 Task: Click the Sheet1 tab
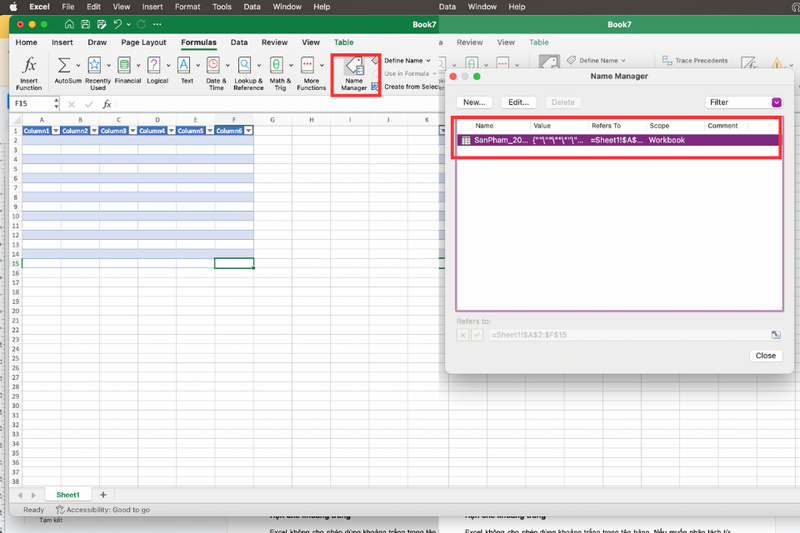(x=68, y=495)
